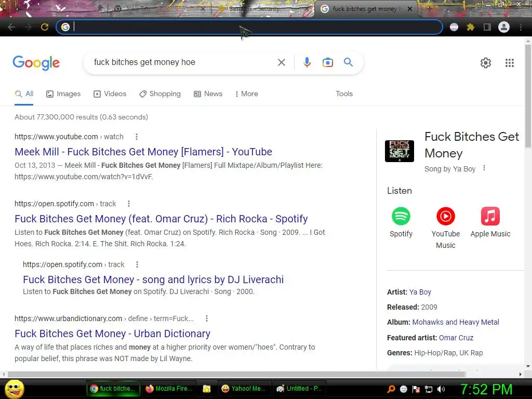Open the smiley Start button
Screen dimensions: 532x399
pos(14,389)
